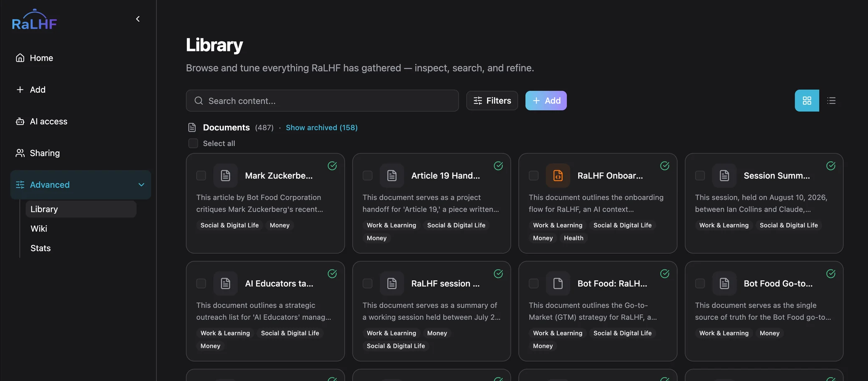This screenshot has height=381, width=868.
Task: Switch to grid view
Action: (807, 101)
